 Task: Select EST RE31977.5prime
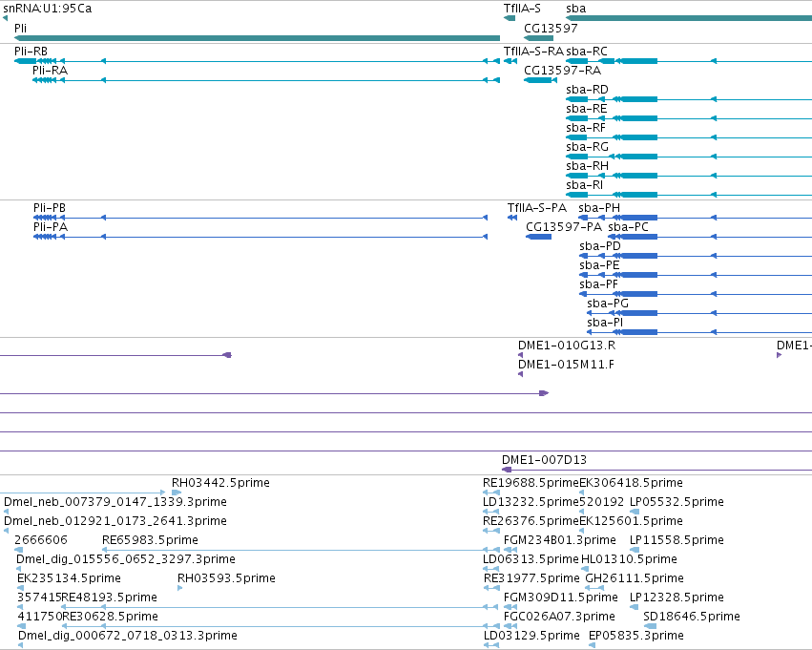(491, 588)
